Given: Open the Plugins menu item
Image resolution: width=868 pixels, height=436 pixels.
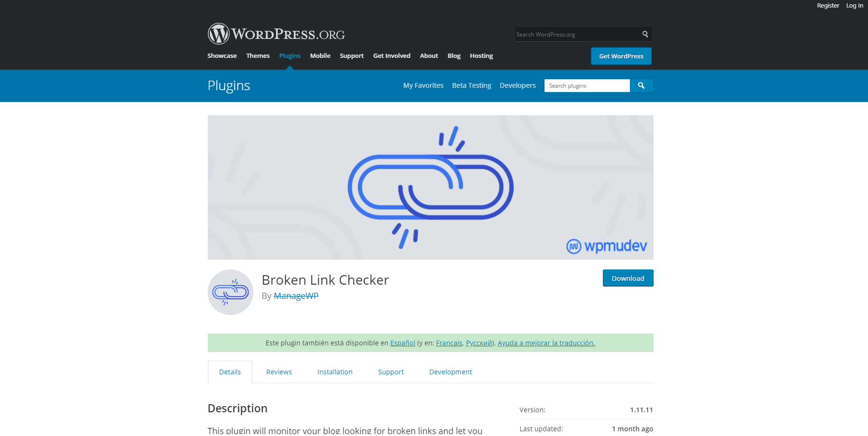Looking at the screenshot, I should click(290, 56).
